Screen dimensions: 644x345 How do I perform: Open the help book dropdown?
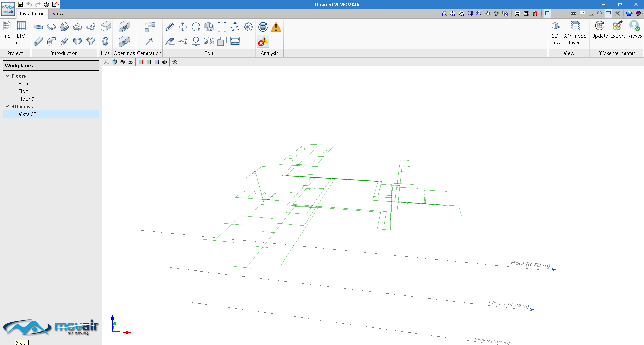(x=639, y=13)
